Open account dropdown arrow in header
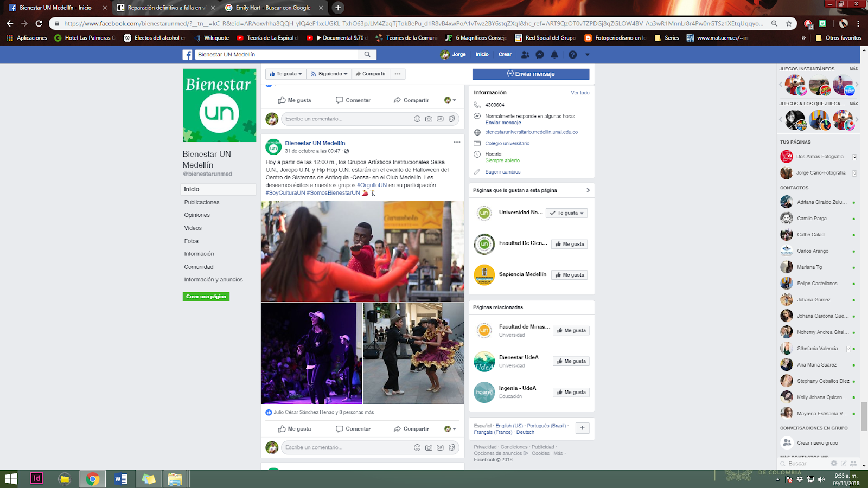The image size is (868, 488). [587, 55]
